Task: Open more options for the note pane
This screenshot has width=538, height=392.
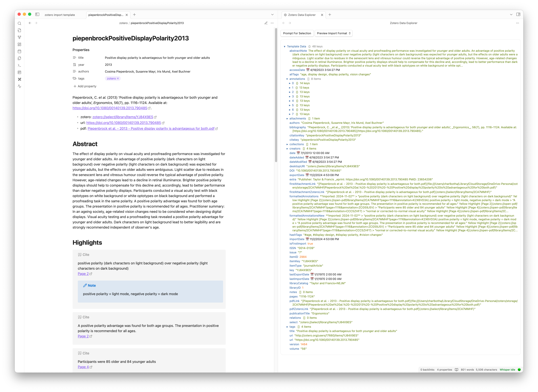Action: tap(272, 23)
